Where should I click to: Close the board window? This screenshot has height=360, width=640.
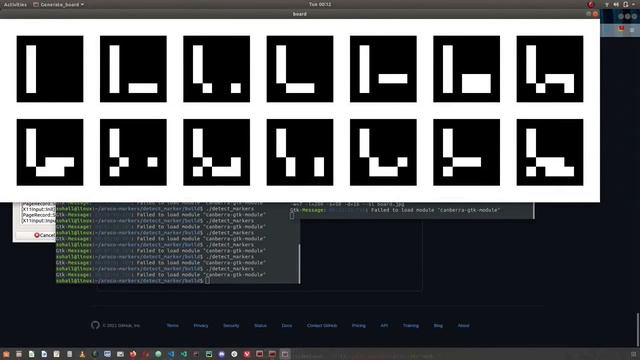coord(596,14)
